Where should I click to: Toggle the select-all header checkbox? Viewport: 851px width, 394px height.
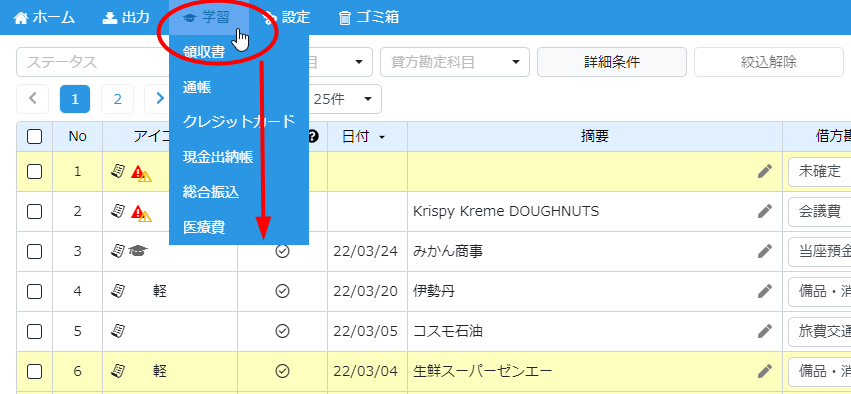(x=35, y=136)
